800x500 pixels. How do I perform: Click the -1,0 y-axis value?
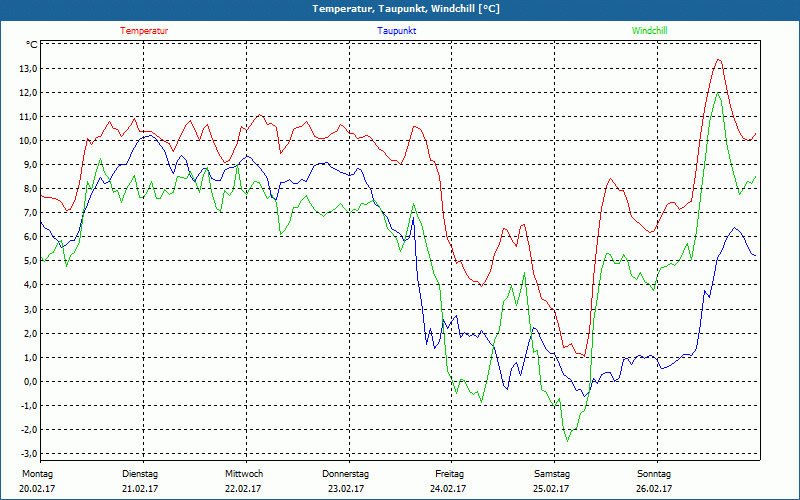coord(29,406)
